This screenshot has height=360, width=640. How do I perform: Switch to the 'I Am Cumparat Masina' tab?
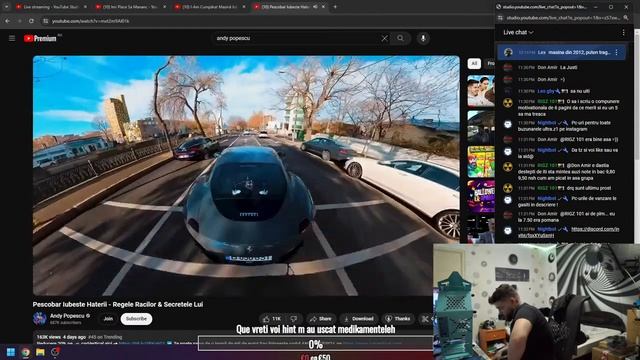point(210,7)
